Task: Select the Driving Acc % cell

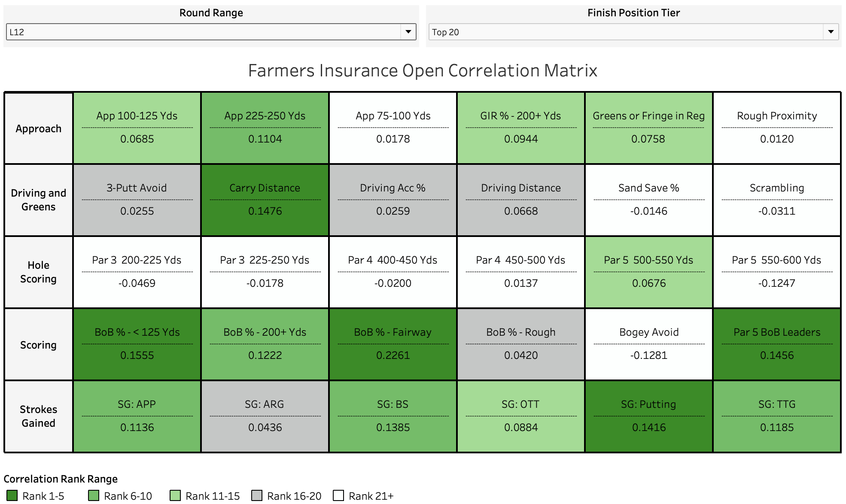Action: (x=393, y=200)
